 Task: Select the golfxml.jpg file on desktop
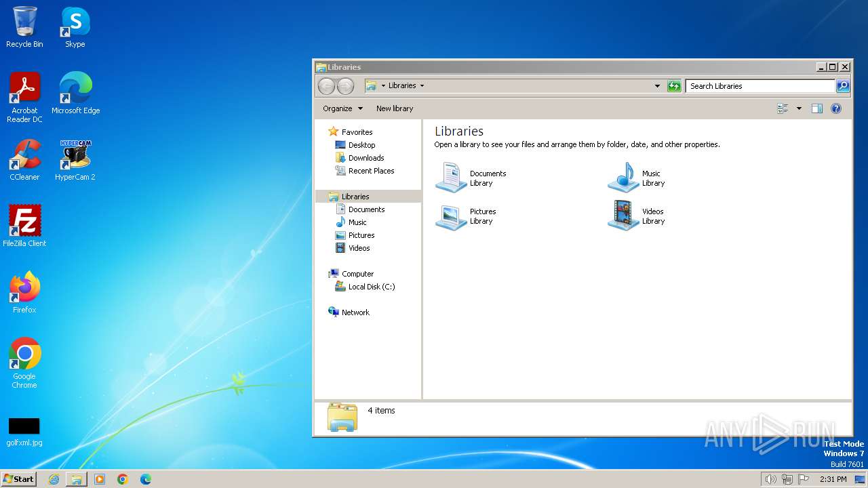(24, 432)
